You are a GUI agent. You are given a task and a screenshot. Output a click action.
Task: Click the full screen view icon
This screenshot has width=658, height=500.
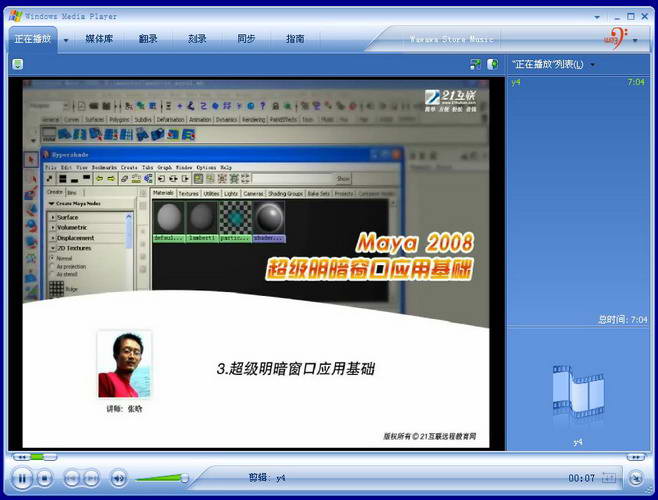coord(475,64)
